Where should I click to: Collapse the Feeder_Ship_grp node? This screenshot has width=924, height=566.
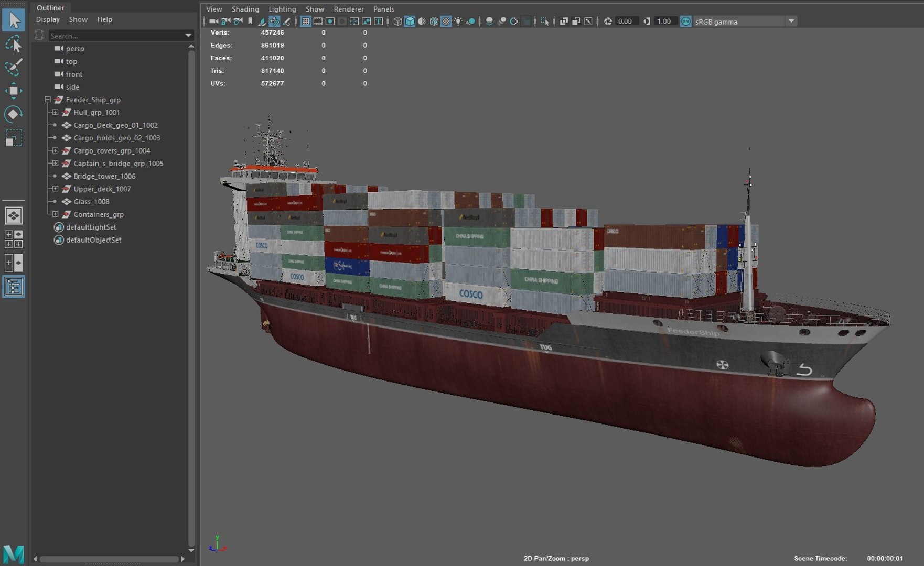click(48, 100)
